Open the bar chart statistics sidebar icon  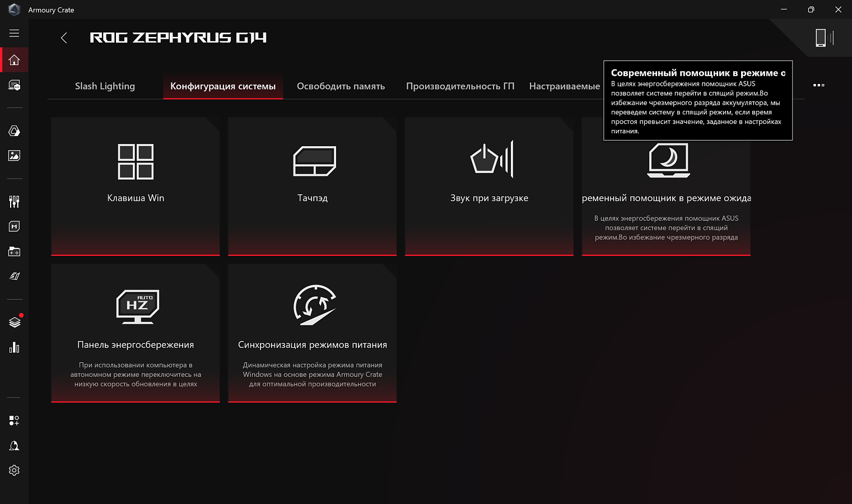click(14, 348)
